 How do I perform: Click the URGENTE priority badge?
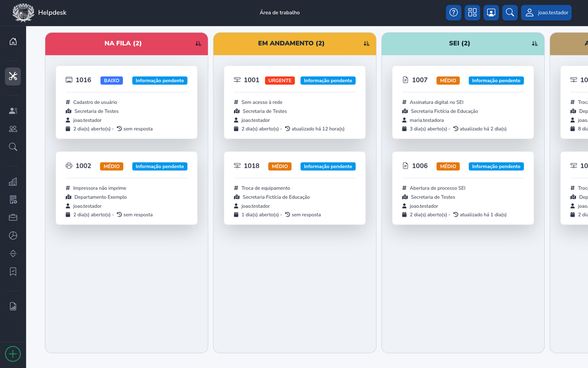[x=280, y=81]
